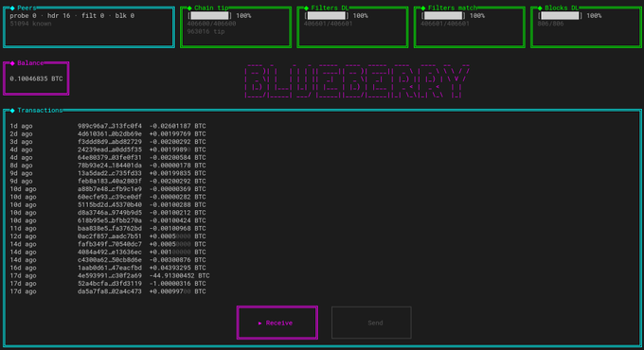Select the 16d ago transaction +0.04393295 BTC
Screen dimensions: 644x350
(108, 268)
